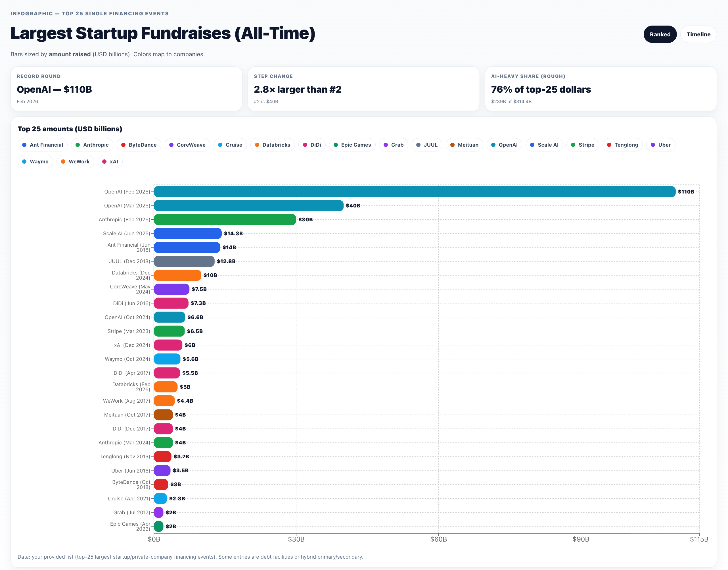Click the Meituan brown legend dot

tap(452, 145)
